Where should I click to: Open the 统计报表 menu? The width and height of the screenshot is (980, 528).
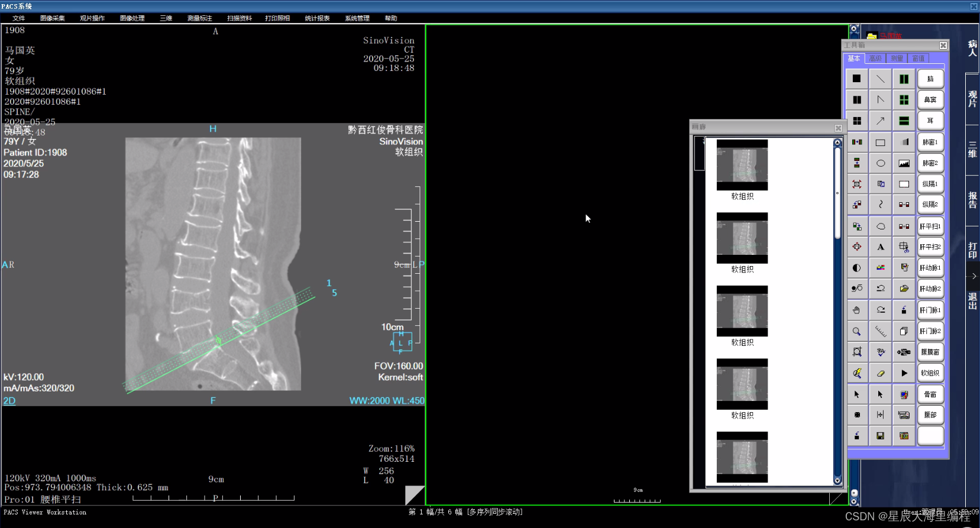pyautogui.click(x=318, y=18)
